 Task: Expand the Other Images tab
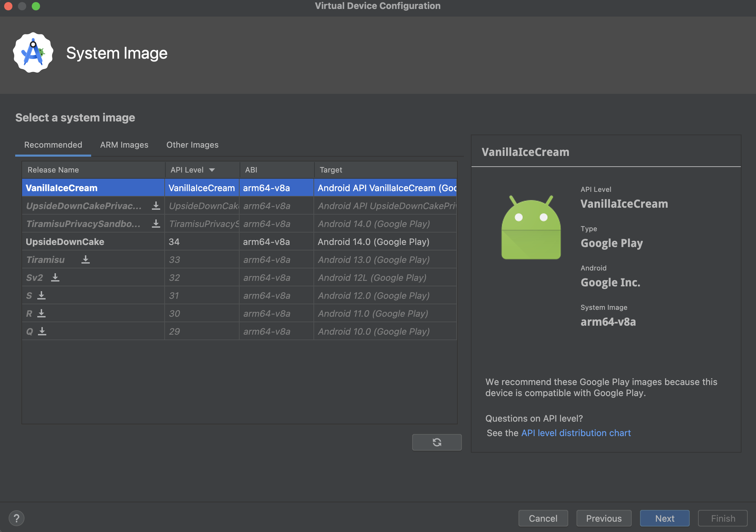point(192,145)
